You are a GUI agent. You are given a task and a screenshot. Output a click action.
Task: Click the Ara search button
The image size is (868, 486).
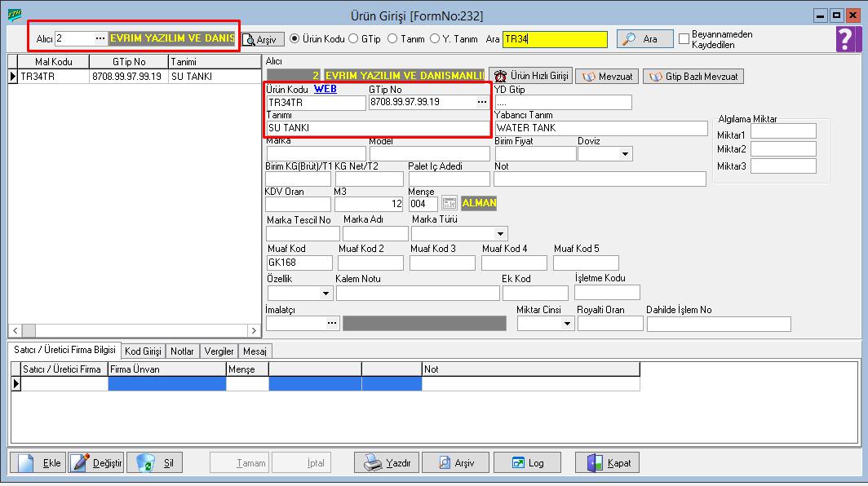pyautogui.click(x=644, y=39)
